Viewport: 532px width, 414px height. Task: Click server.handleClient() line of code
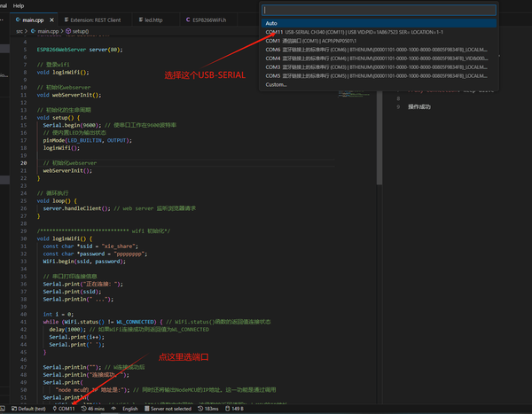76,208
